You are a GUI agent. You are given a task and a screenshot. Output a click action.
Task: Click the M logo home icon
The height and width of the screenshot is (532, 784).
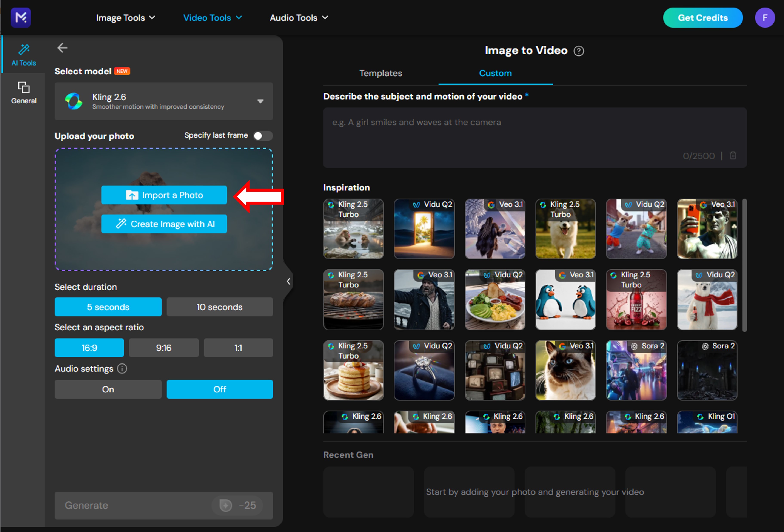tap(21, 17)
